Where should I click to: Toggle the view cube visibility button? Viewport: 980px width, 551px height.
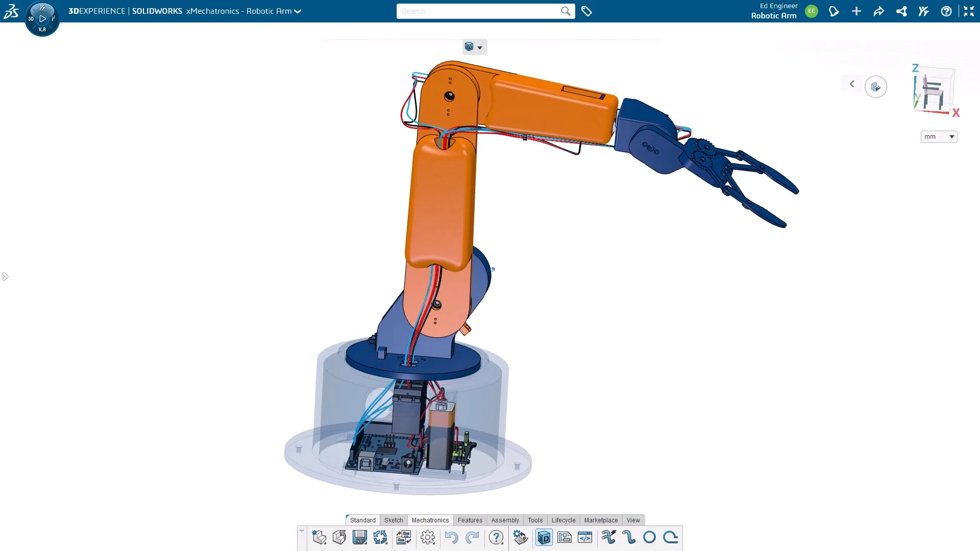876,86
